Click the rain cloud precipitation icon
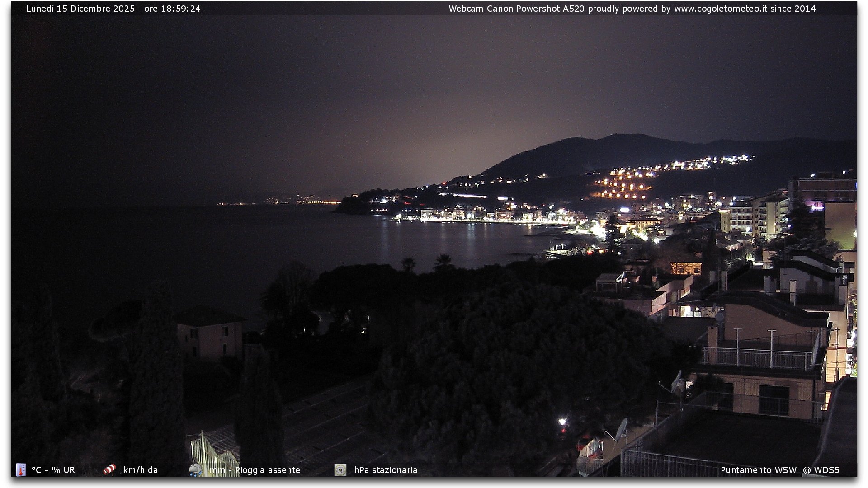The width and height of the screenshot is (868, 488). 195,470
